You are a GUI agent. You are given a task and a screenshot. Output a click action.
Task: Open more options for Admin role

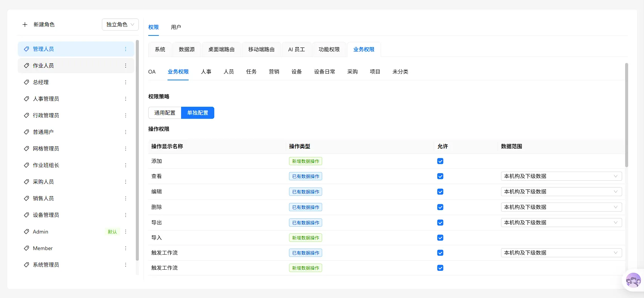(126, 232)
